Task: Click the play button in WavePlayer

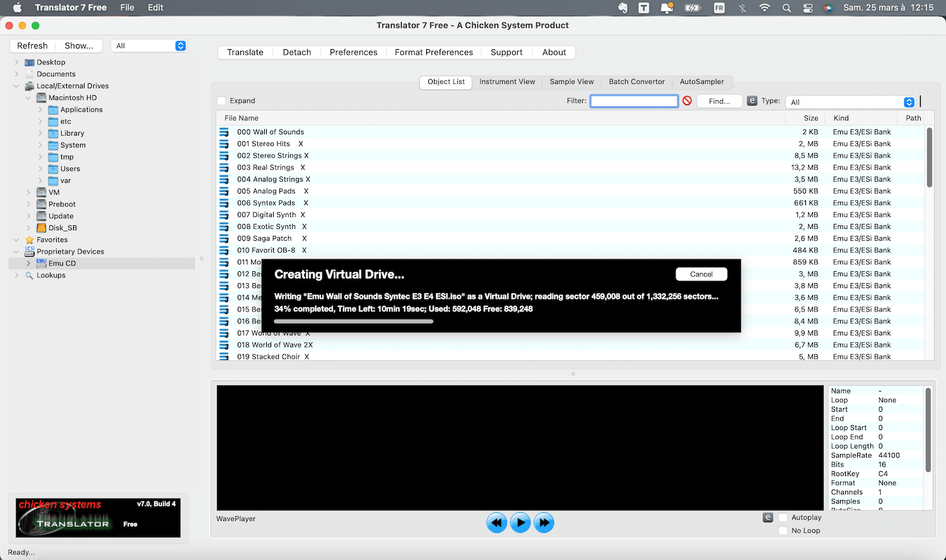Action: pyautogui.click(x=520, y=523)
